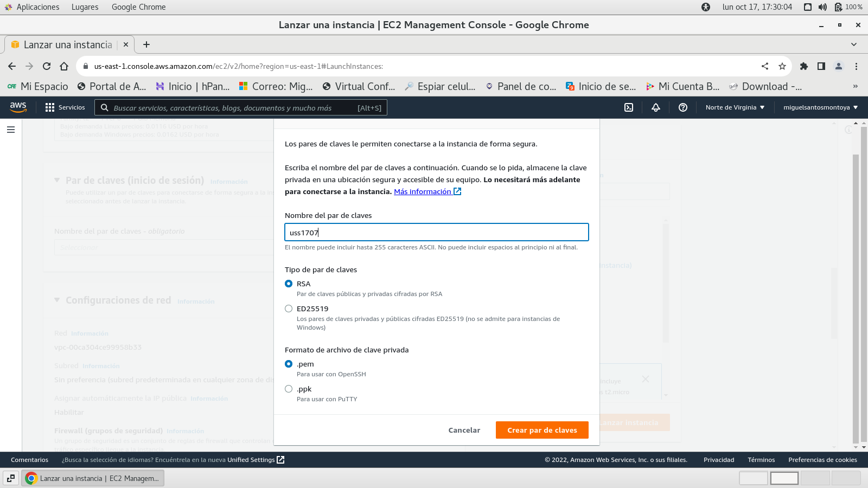The width and height of the screenshot is (868, 488).
Task: Open the AWS notifications bell
Action: [x=656, y=107]
